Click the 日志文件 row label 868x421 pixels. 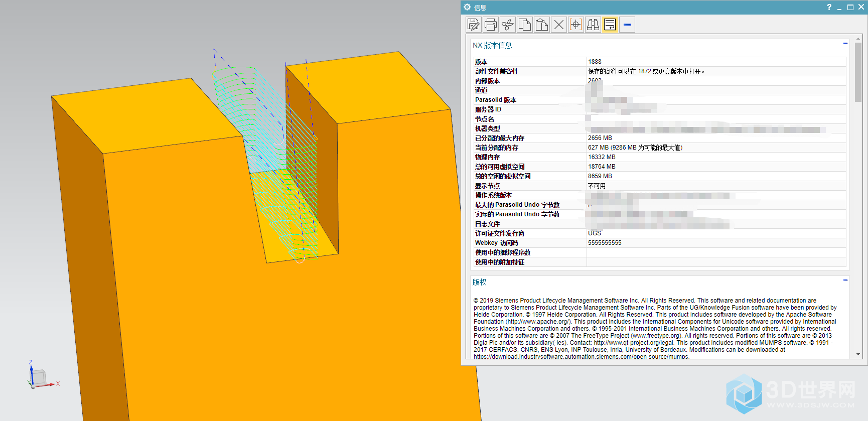pos(487,224)
